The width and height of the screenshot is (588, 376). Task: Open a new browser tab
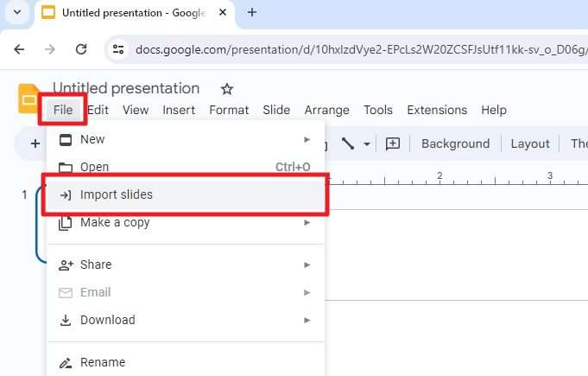point(252,12)
